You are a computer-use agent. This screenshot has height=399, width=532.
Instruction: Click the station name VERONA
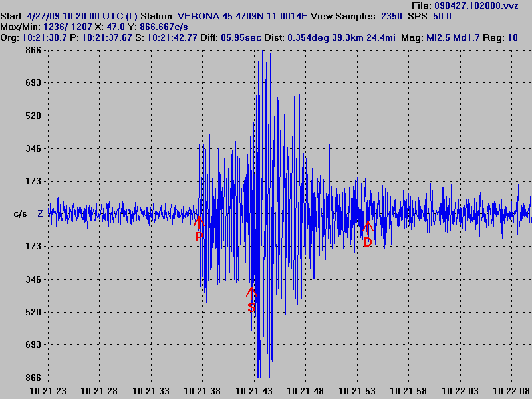point(198,16)
